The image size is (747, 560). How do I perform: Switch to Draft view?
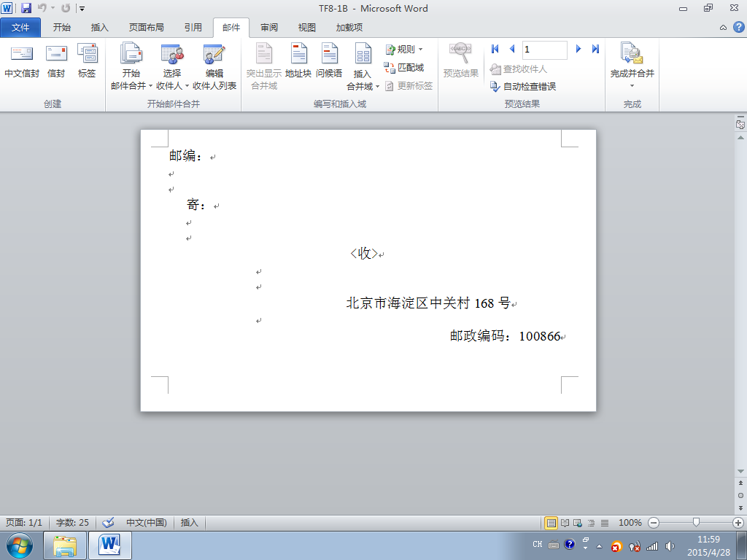click(x=605, y=523)
